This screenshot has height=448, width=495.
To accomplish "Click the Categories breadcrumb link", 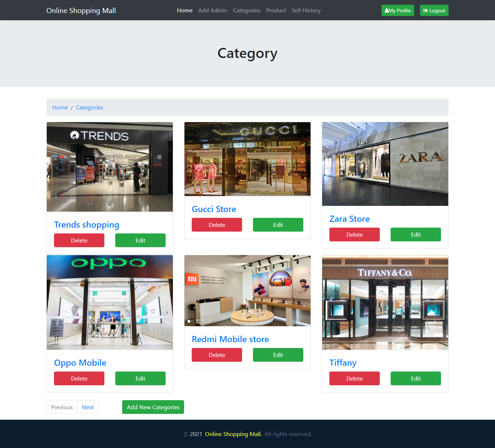I will click(x=90, y=108).
